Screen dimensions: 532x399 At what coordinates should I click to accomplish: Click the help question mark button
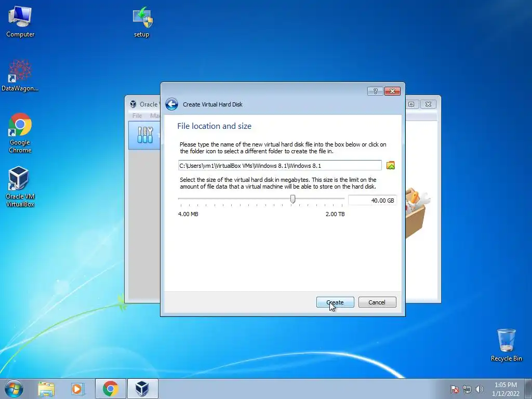click(375, 91)
